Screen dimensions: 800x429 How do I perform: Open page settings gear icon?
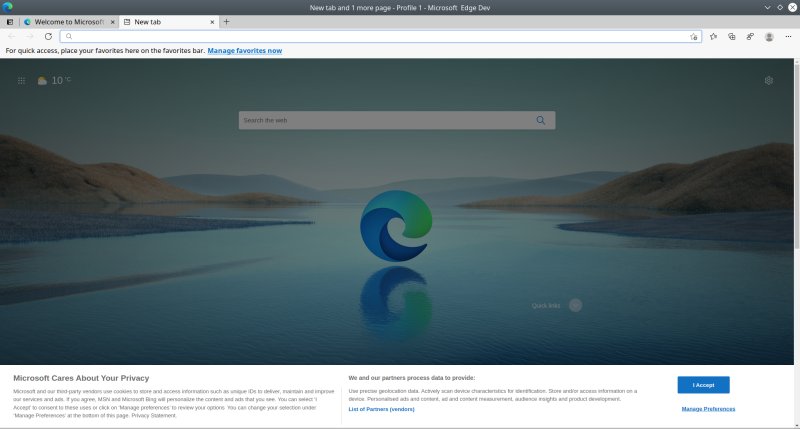click(x=769, y=81)
